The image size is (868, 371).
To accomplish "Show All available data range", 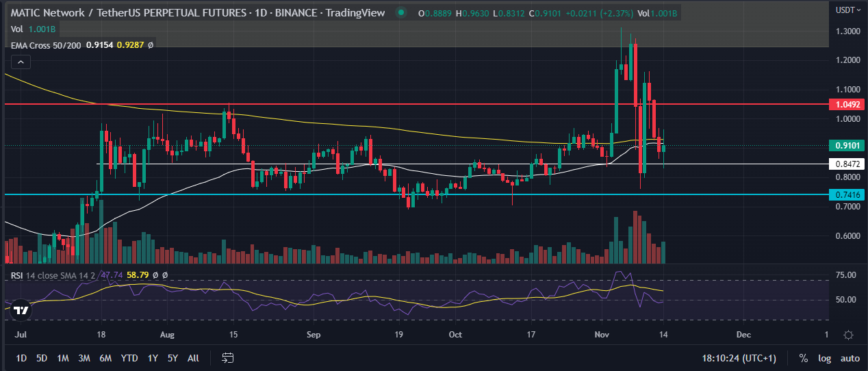I will pyautogui.click(x=193, y=358).
